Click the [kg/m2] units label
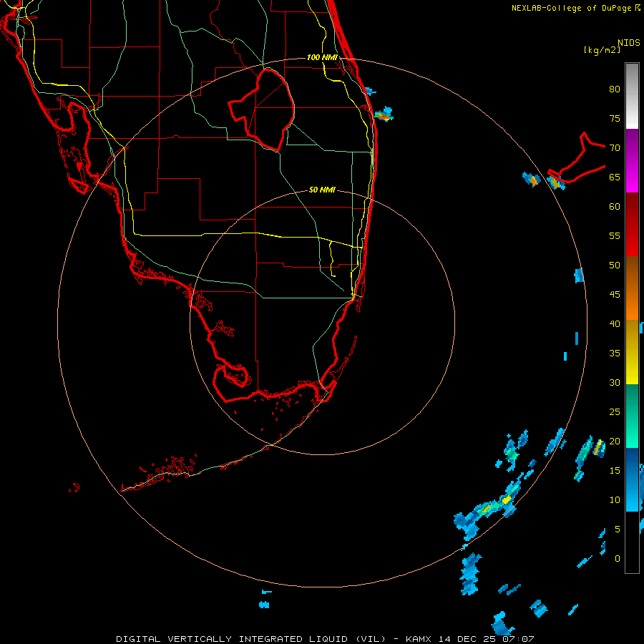The image size is (644, 644). 602,50
